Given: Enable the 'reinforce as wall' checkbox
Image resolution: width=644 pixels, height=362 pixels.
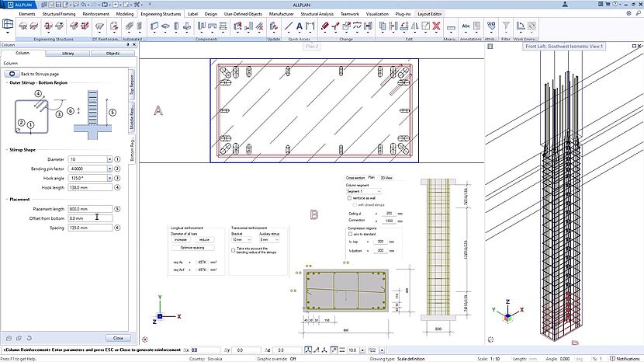Looking at the screenshot, I should (348, 198).
